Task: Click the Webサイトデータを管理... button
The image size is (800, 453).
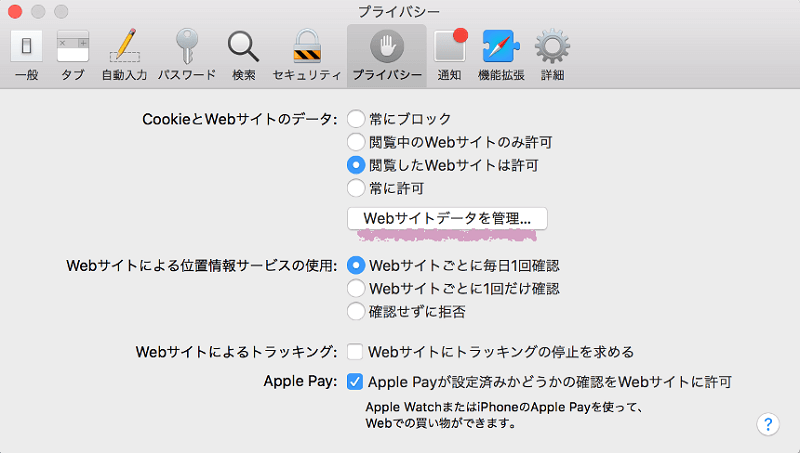Action: click(447, 217)
